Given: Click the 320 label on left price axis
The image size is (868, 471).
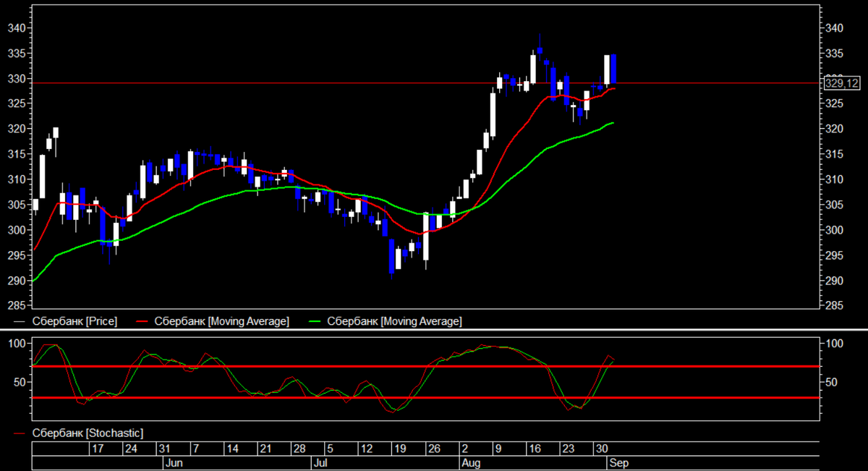Looking at the screenshot, I should click(17, 130).
